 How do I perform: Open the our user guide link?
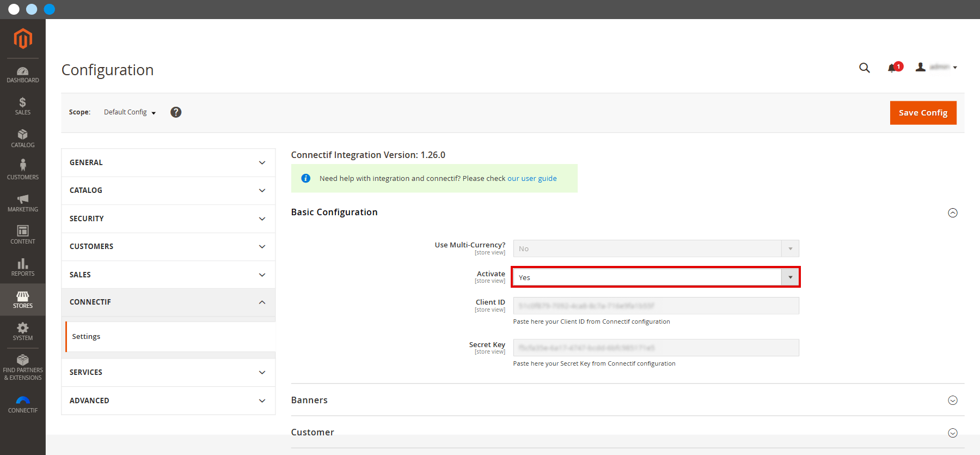click(532, 178)
